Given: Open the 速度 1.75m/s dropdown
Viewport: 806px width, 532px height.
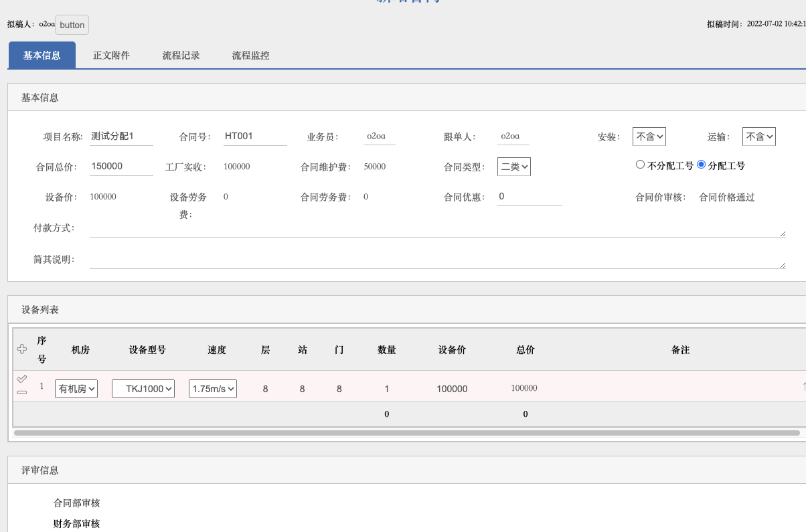Looking at the screenshot, I should point(213,389).
